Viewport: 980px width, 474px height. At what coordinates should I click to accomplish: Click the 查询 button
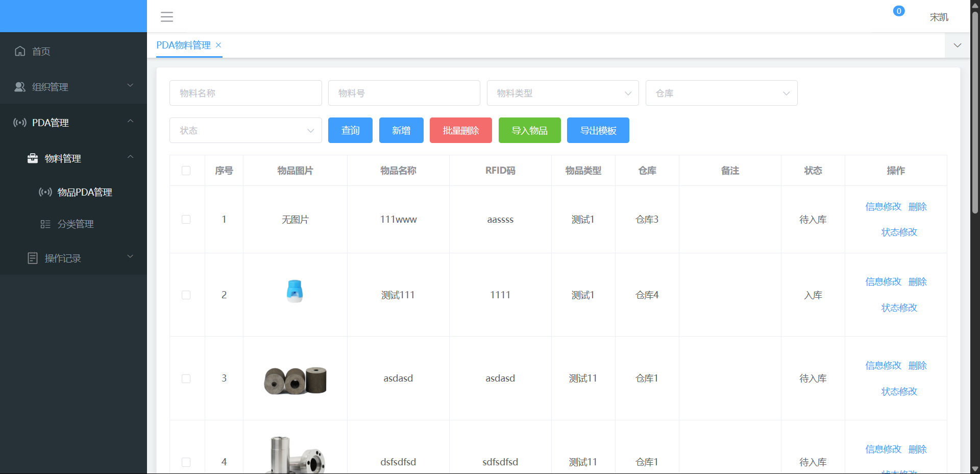[350, 130]
